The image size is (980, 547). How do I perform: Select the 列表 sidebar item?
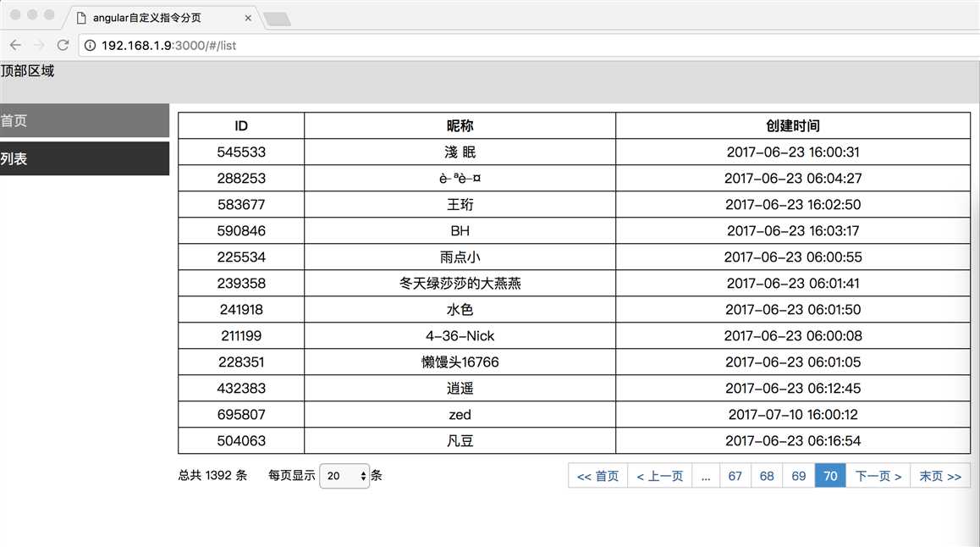[85, 157]
